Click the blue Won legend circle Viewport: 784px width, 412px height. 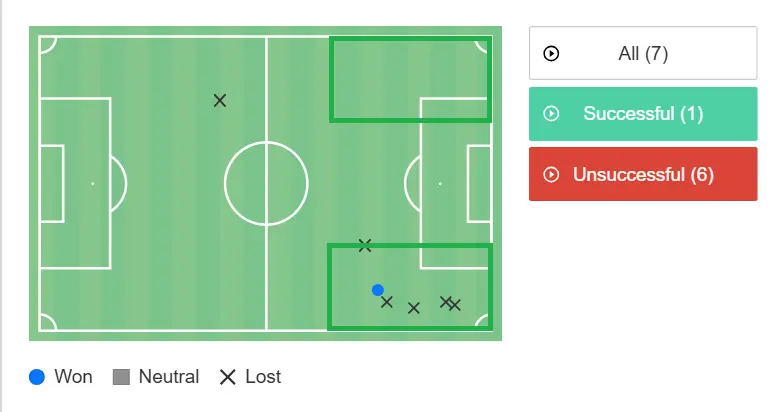click(38, 377)
